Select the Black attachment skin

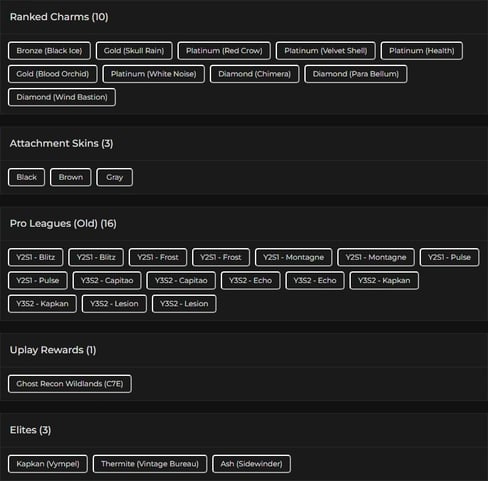click(26, 177)
